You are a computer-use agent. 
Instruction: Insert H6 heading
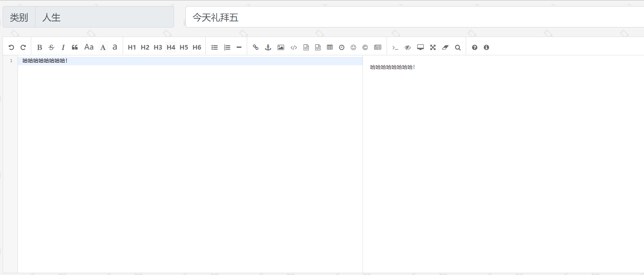197,47
